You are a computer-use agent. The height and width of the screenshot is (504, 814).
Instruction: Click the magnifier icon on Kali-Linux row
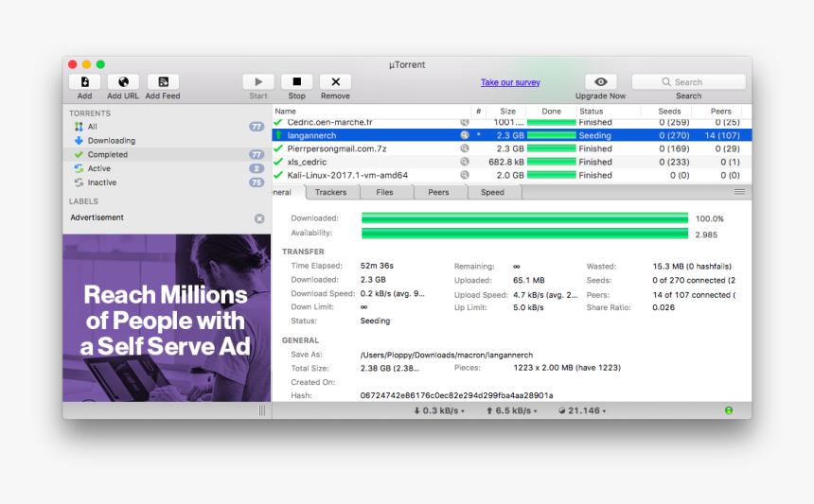click(465, 175)
